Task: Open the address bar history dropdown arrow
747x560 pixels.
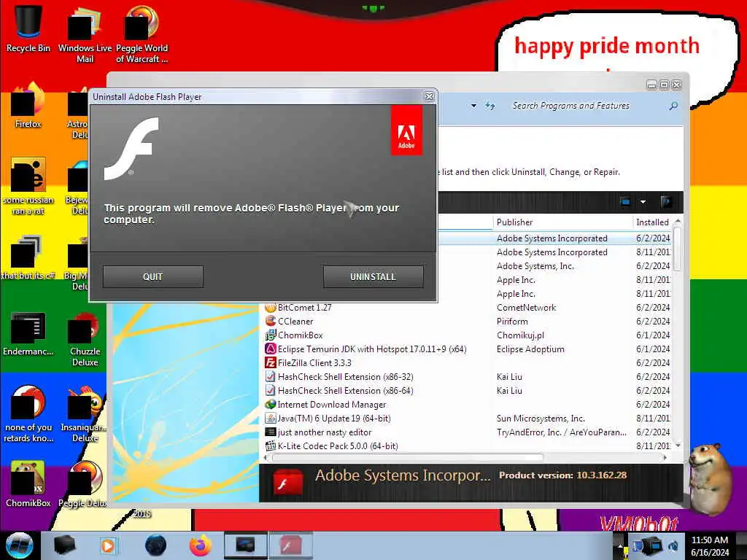Action: coord(473,106)
